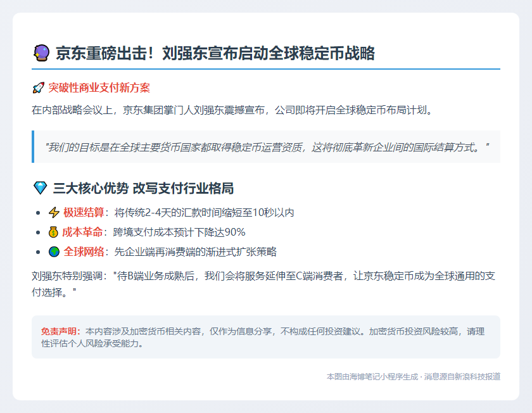This screenshot has width=532, height=413.
Task: Click the rocket icon before 突破性商业支付新方案
Action: tap(38, 88)
